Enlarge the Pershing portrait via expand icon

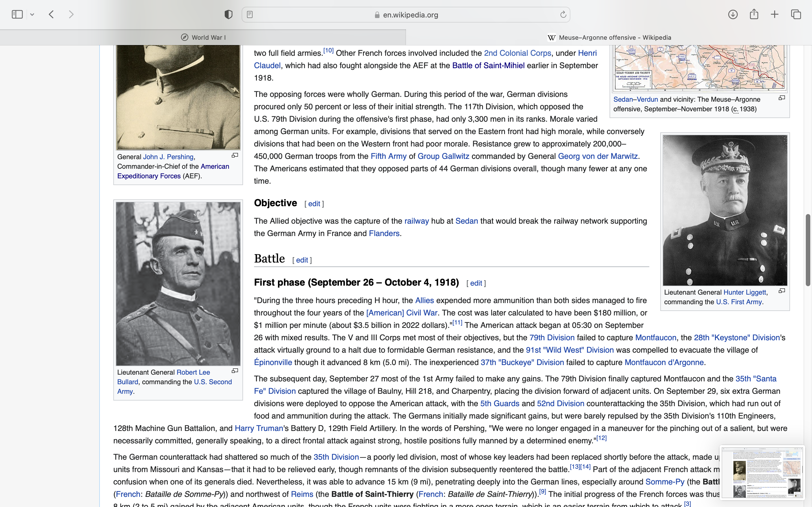235,155
